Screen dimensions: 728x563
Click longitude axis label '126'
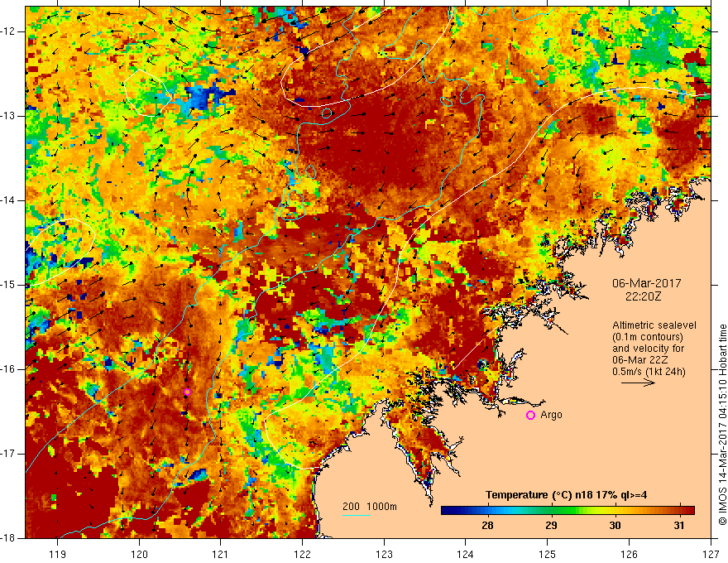pos(629,554)
